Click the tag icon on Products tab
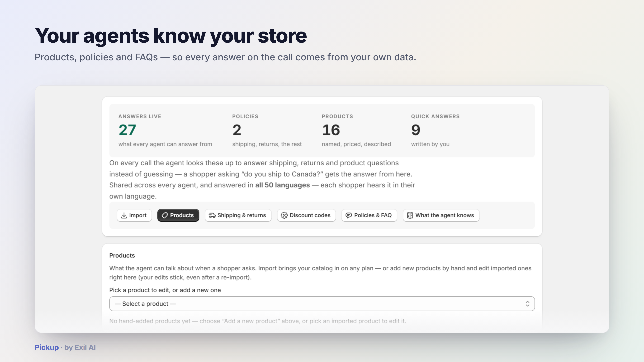Viewport: 644px width, 362px height. pyautogui.click(x=165, y=215)
